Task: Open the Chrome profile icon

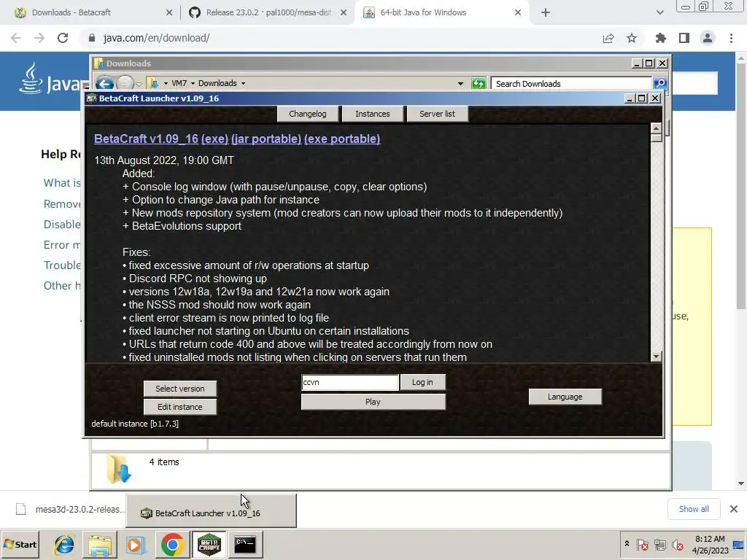Action: click(708, 38)
